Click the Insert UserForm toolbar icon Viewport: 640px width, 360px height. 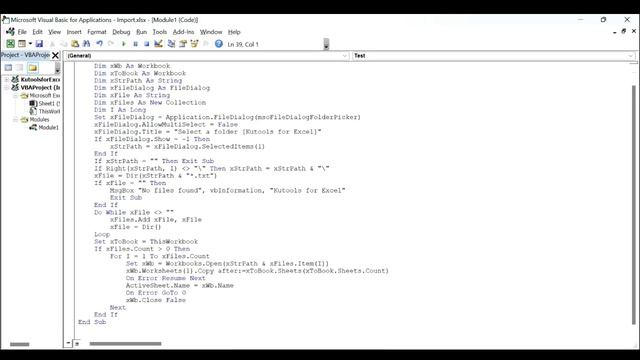[x=22, y=44]
